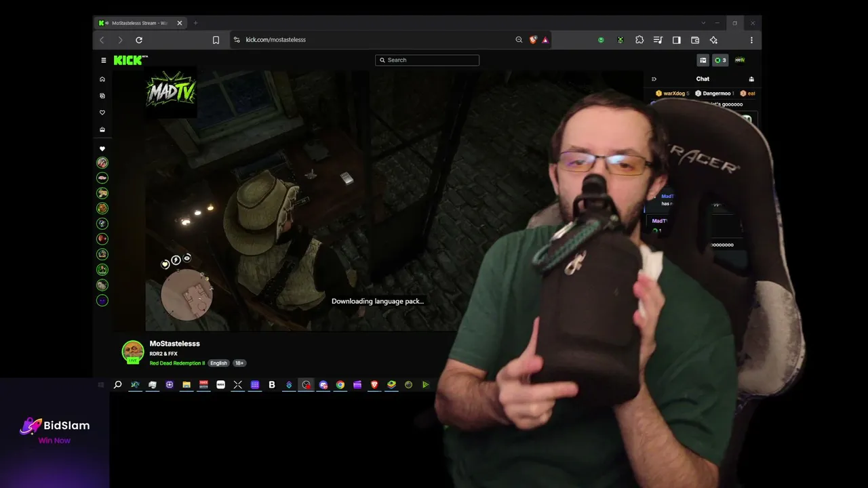
Task: Click the MadTV logo on the stream
Action: (x=171, y=91)
